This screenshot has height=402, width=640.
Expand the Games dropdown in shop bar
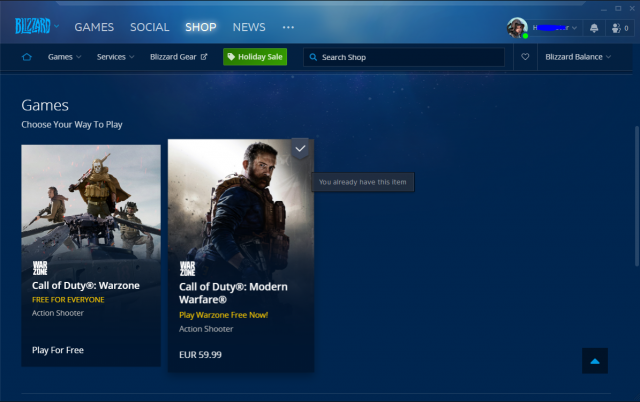pos(65,57)
